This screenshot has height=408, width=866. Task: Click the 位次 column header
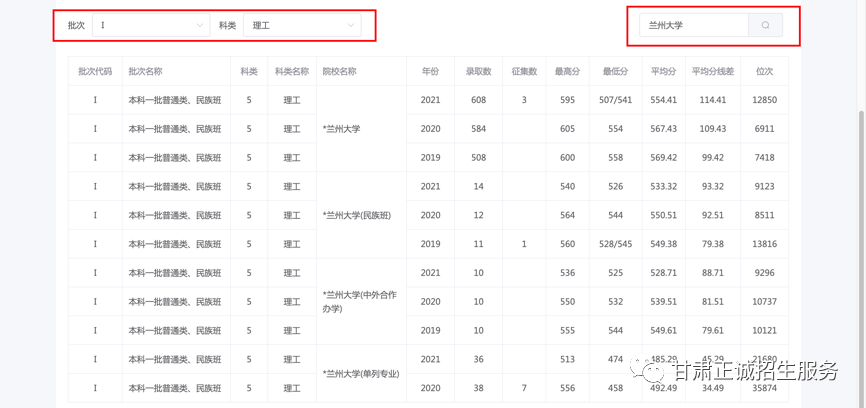point(765,72)
